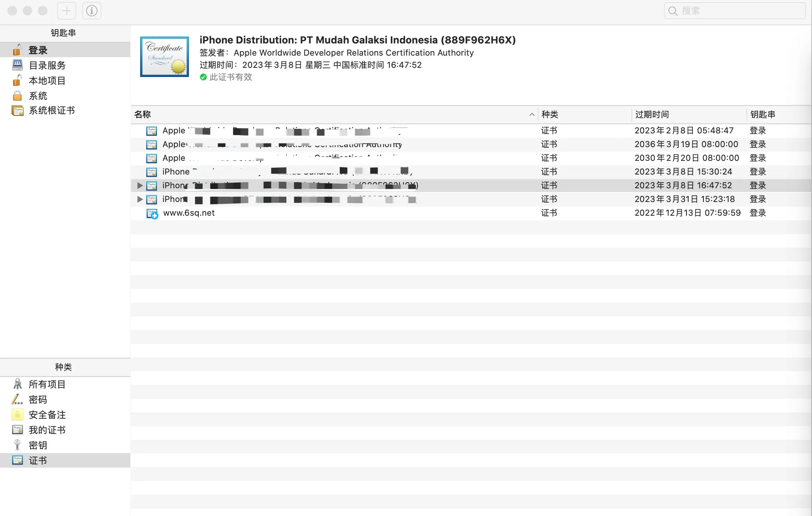This screenshot has height=516, width=812.
Task: Select 本地项目 keychain entry
Action: pyautogui.click(x=47, y=80)
